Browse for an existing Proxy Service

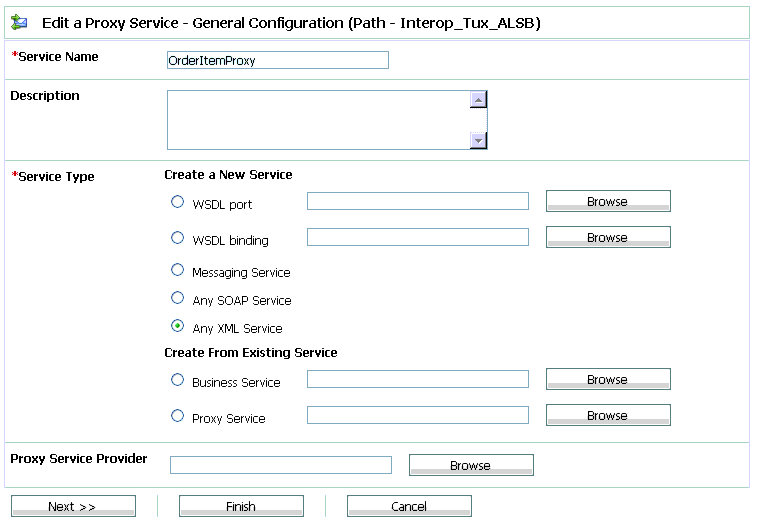[x=608, y=415]
